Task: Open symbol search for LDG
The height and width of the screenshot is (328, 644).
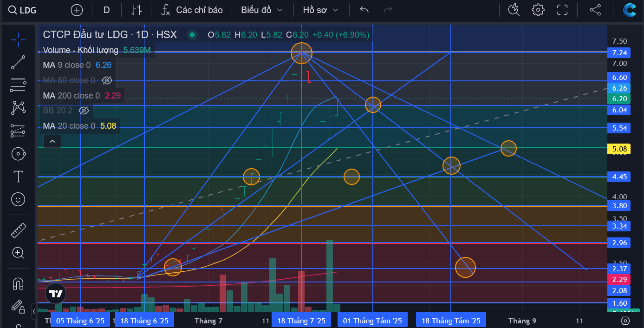Action: [23, 10]
